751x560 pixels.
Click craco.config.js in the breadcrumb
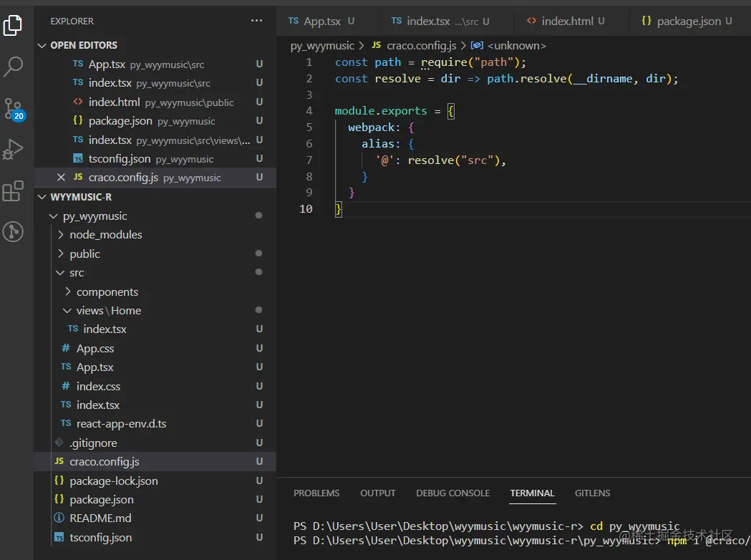421,46
